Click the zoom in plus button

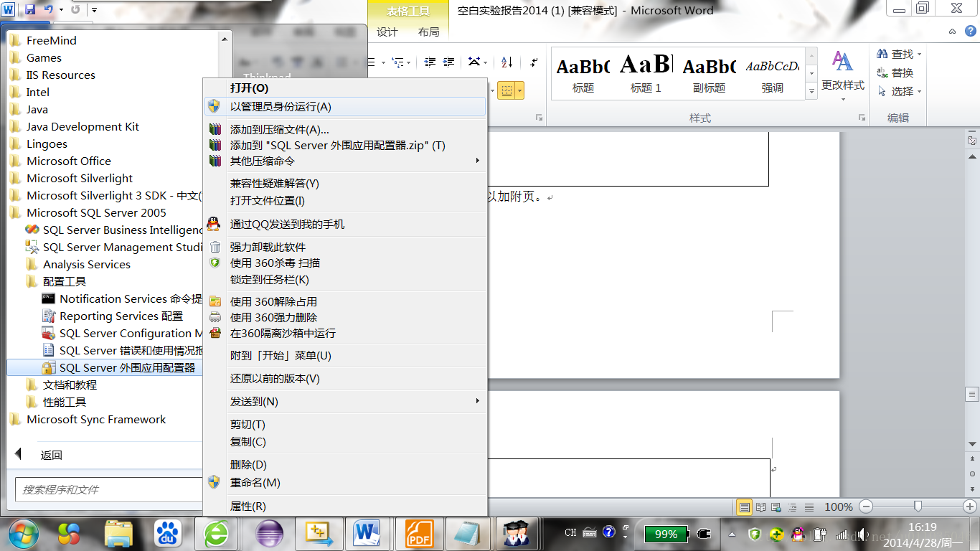click(x=970, y=507)
